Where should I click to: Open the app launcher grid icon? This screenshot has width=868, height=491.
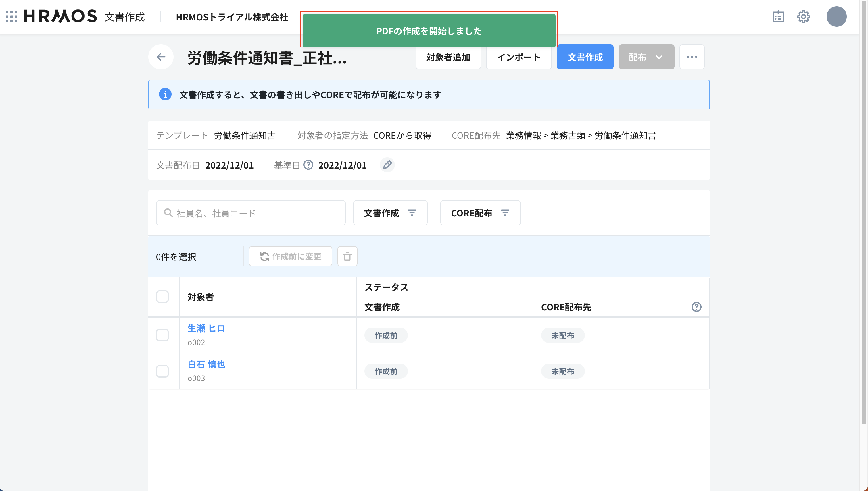pyautogui.click(x=11, y=17)
